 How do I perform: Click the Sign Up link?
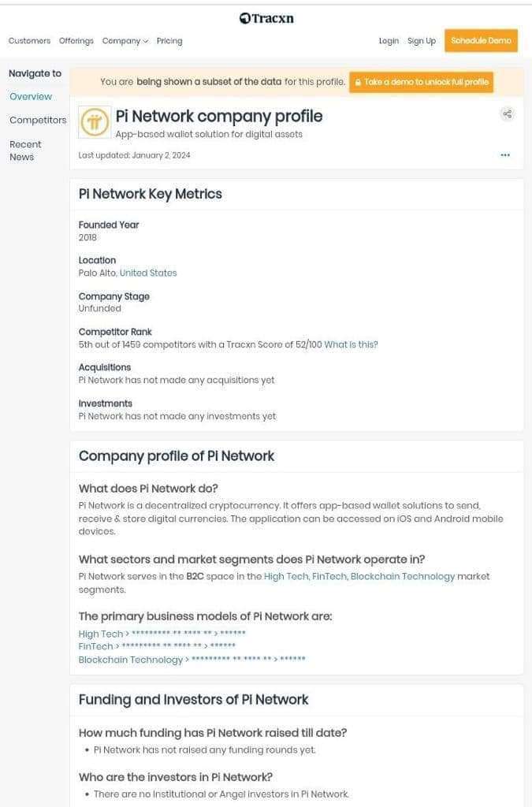point(421,41)
